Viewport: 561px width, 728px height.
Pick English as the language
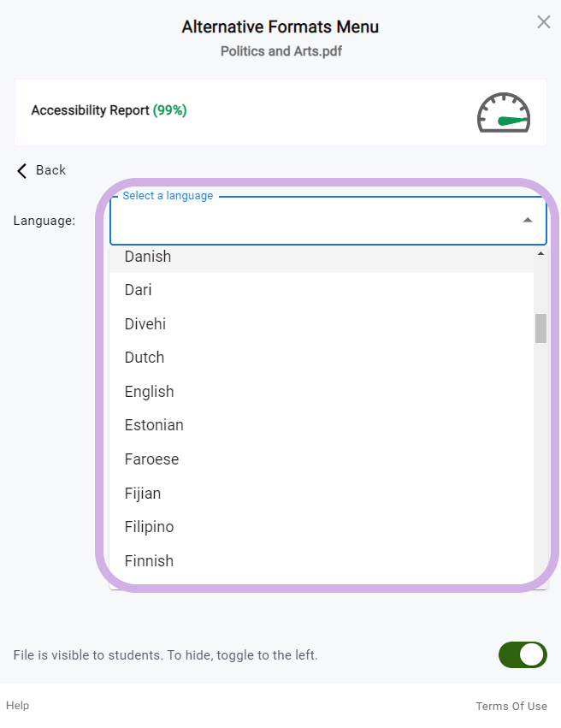click(322, 392)
